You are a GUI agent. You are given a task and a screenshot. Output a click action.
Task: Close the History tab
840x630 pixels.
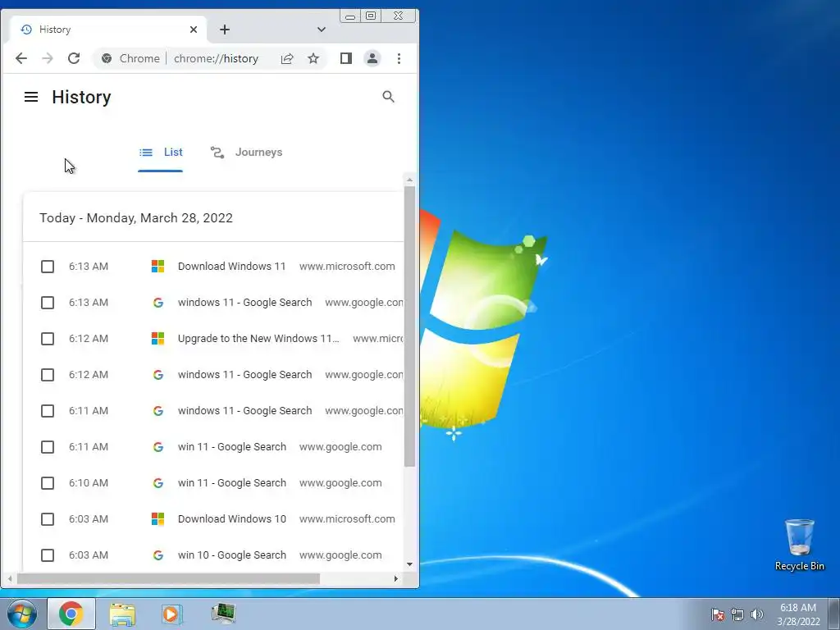pos(194,30)
